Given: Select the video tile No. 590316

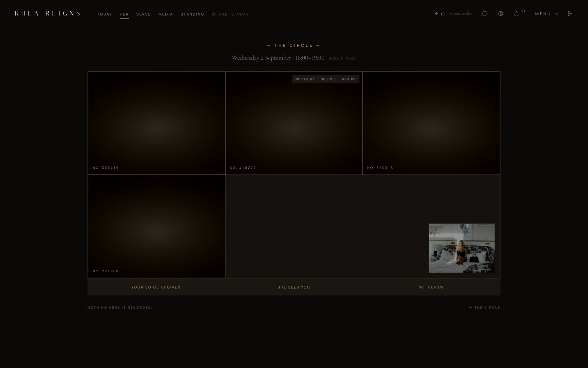Looking at the screenshot, I should [431, 123].
